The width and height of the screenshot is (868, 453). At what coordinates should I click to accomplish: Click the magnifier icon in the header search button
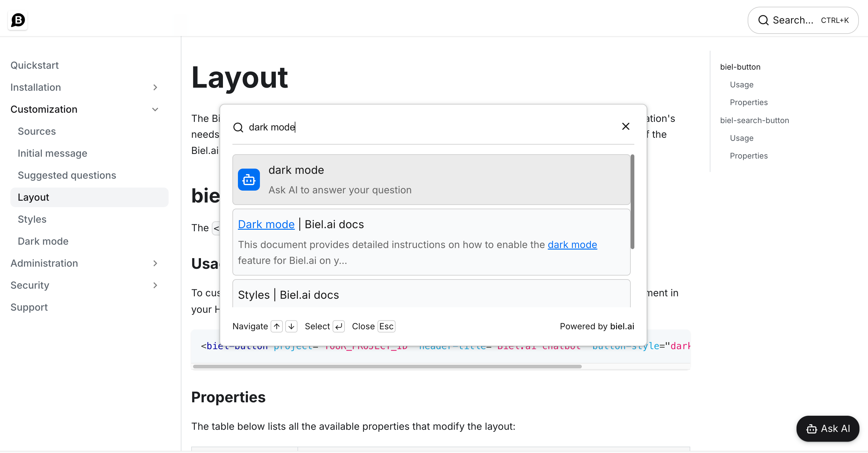[763, 20]
